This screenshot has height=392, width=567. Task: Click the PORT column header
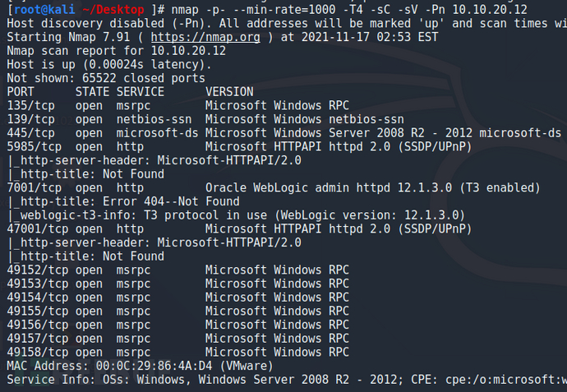click(21, 92)
